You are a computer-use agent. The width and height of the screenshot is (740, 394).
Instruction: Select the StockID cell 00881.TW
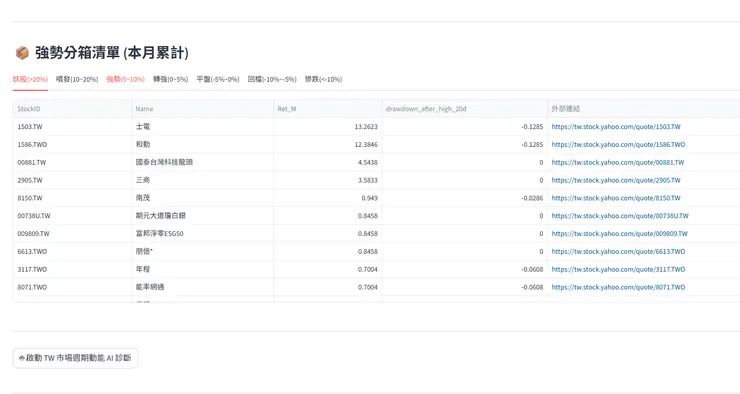pos(72,162)
